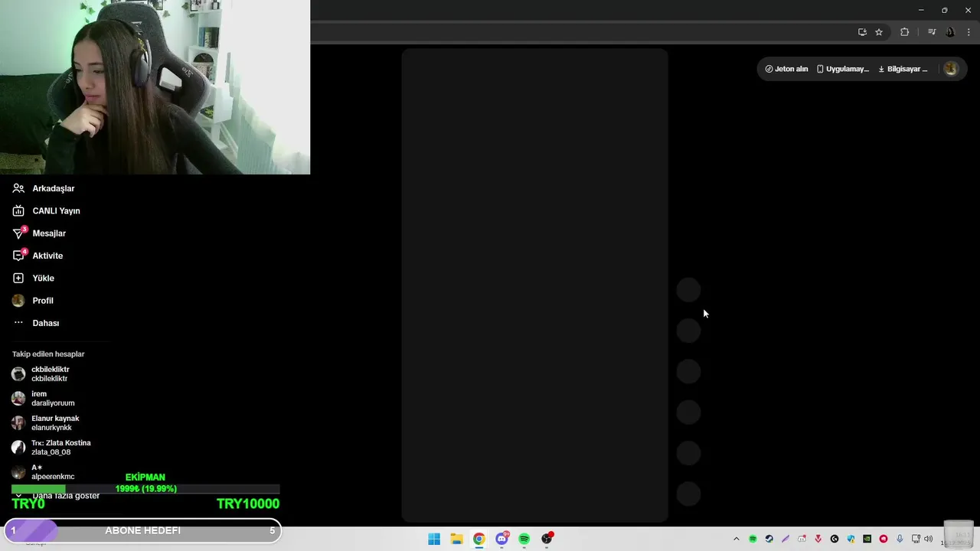Open OBS Studio from the taskbar

click(547, 539)
